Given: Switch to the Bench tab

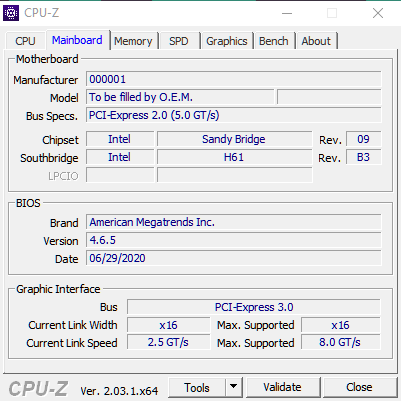Looking at the screenshot, I should click(x=274, y=41).
